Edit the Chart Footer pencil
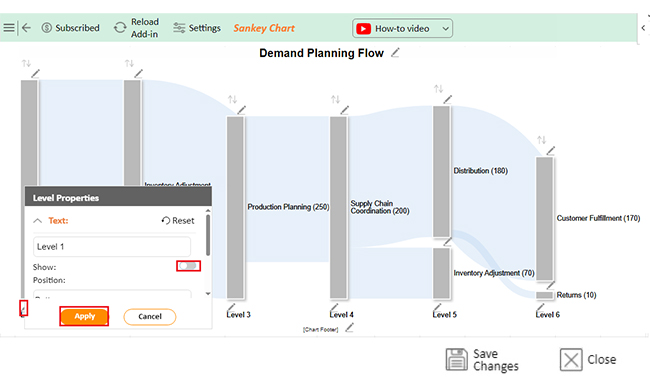This screenshot has height=380, width=650. click(349, 328)
